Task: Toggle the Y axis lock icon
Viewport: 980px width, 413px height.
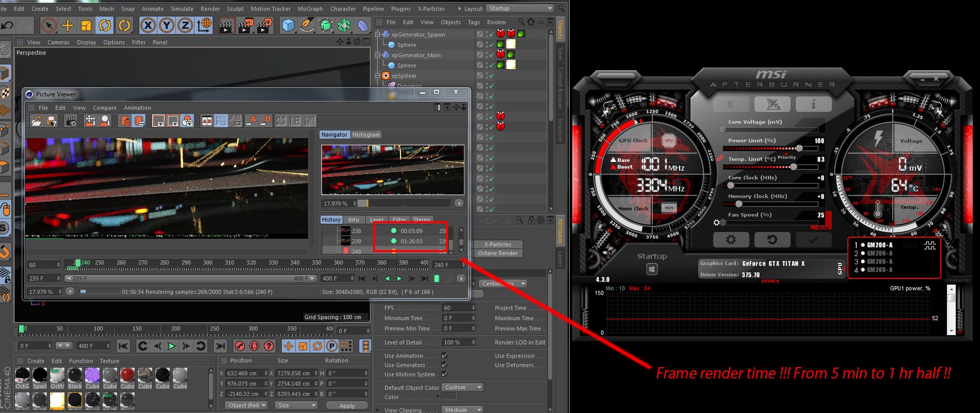Action: (x=167, y=25)
